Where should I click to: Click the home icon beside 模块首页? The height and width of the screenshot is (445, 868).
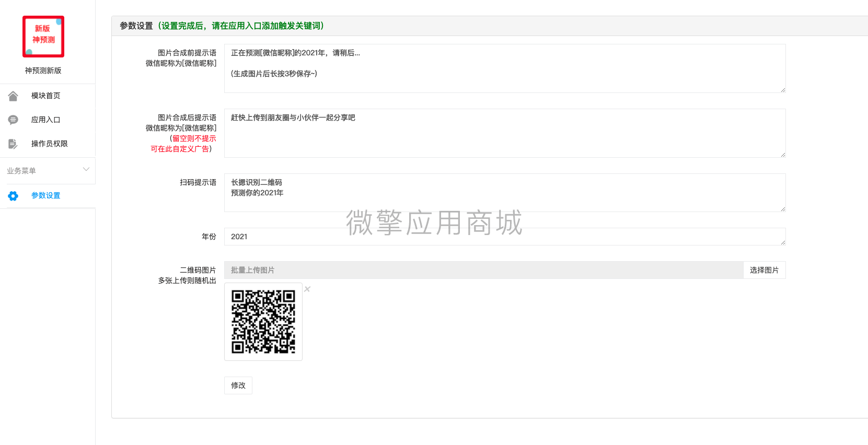click(x=13, y=96)
